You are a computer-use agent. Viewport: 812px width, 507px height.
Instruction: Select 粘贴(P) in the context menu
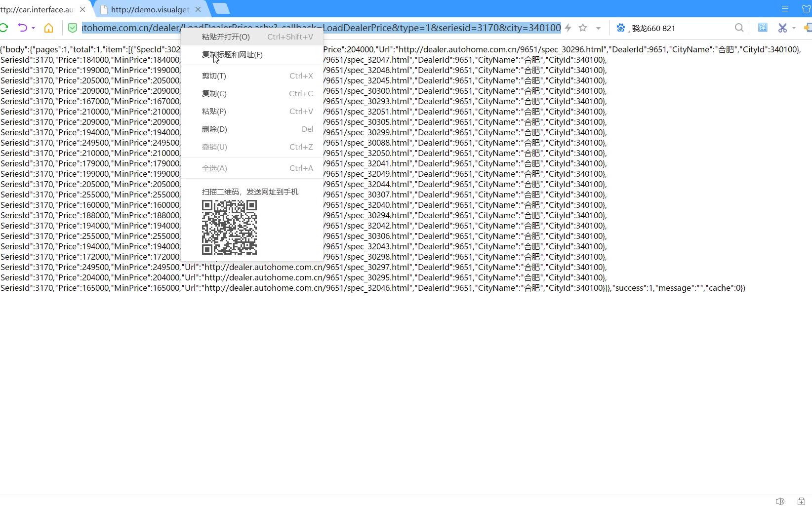(x=252, y=112)
